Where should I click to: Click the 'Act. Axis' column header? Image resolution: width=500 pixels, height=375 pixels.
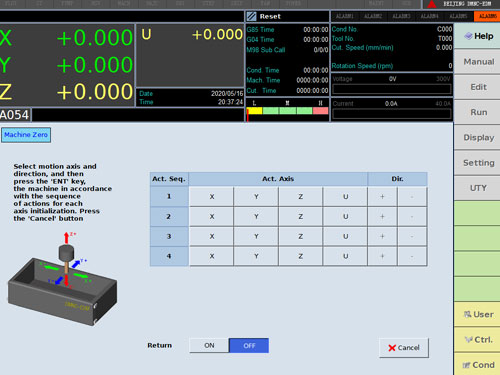(x=278, y=179)
